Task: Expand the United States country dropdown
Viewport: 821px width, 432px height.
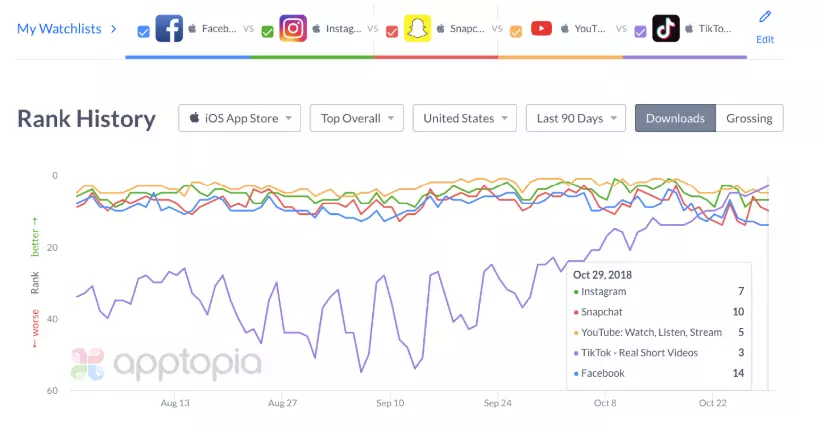Action: (x=465, y=118)
